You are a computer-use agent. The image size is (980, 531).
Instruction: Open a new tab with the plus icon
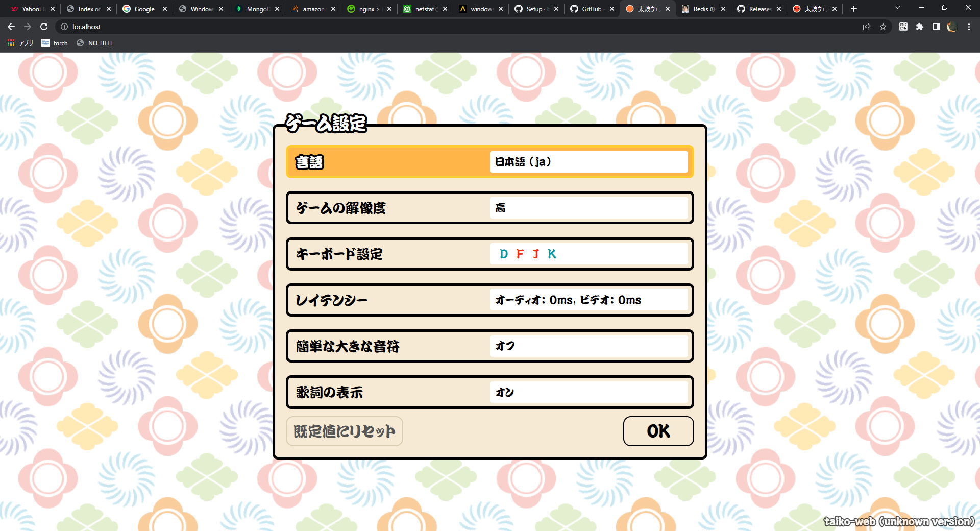[853, 8]
